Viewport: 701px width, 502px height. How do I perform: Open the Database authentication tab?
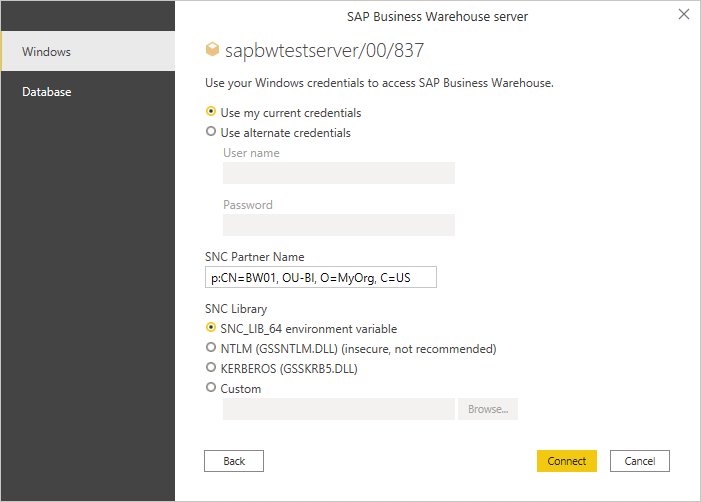(x=88, y=92)
